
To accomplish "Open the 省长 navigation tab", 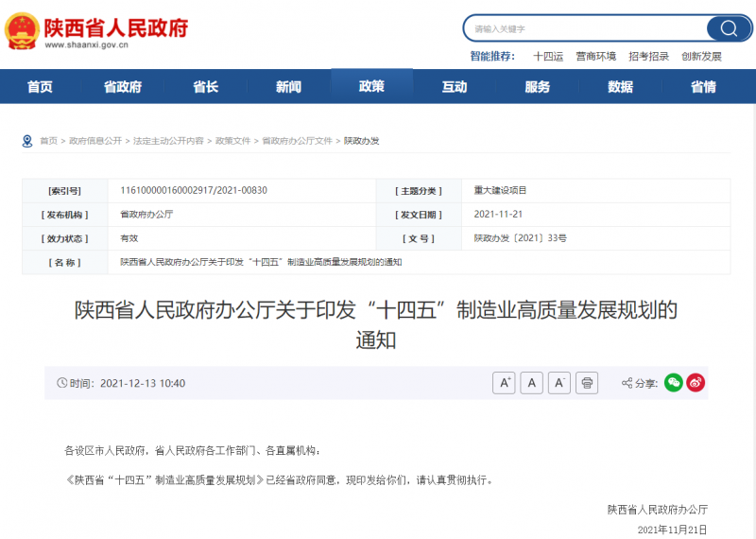I will click(206, 87).
